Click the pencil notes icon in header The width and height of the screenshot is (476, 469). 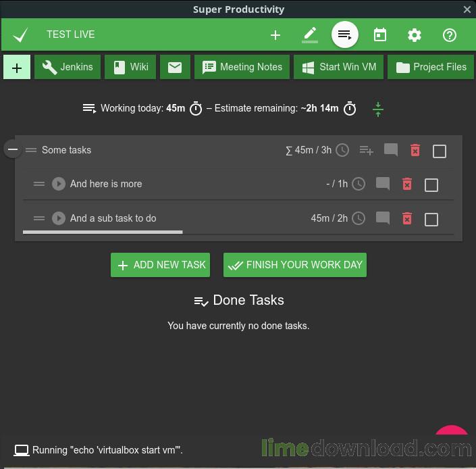point(310,35)
